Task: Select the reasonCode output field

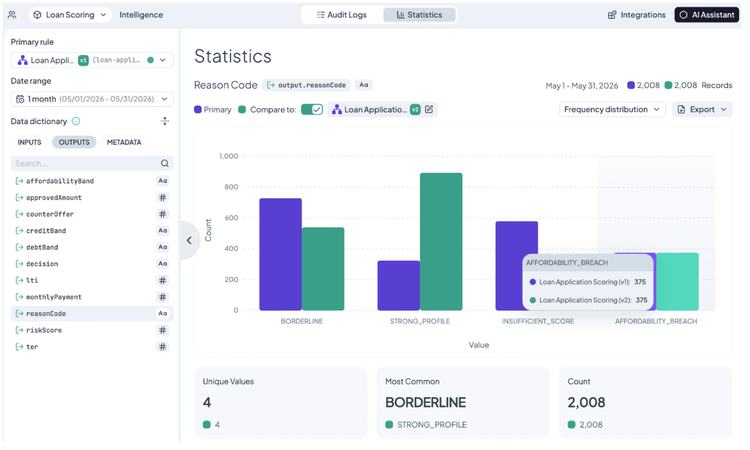Action: click(x=92, y=314)
